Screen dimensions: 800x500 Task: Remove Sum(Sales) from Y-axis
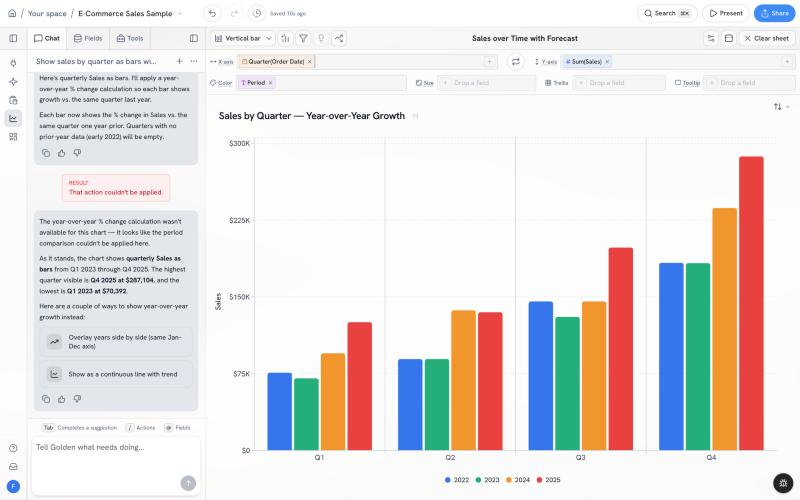[607, 62]
